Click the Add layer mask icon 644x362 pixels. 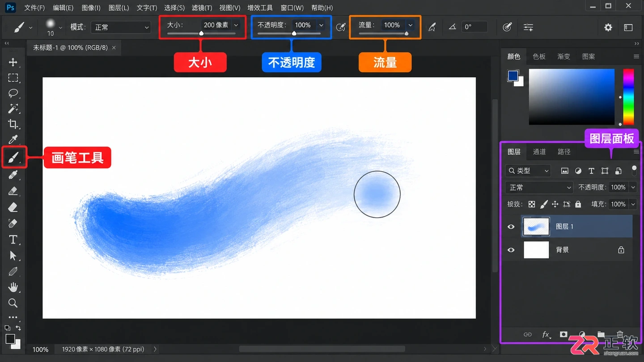point(563,334)
